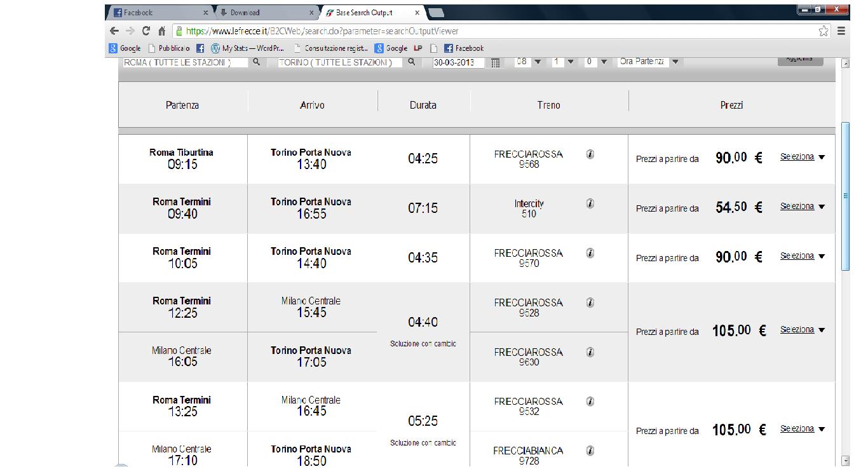Open the My Stats WordPress bookmark

click(248, 48)
